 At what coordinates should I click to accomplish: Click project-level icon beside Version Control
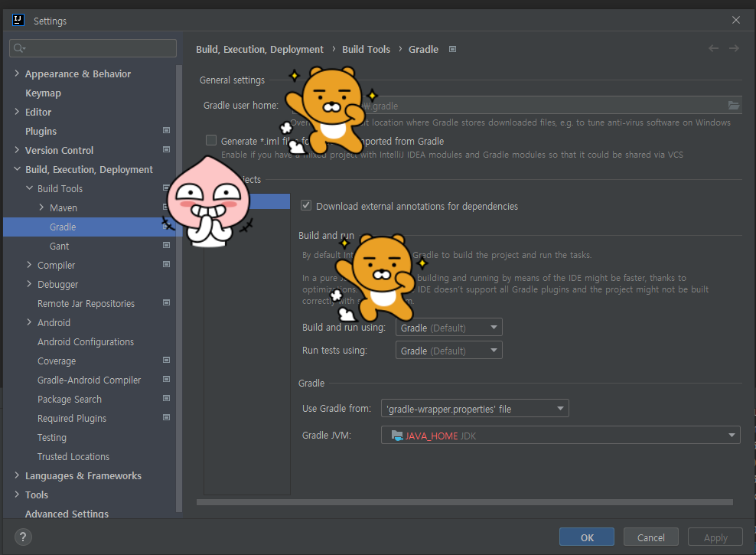click(x=166, y=149)
